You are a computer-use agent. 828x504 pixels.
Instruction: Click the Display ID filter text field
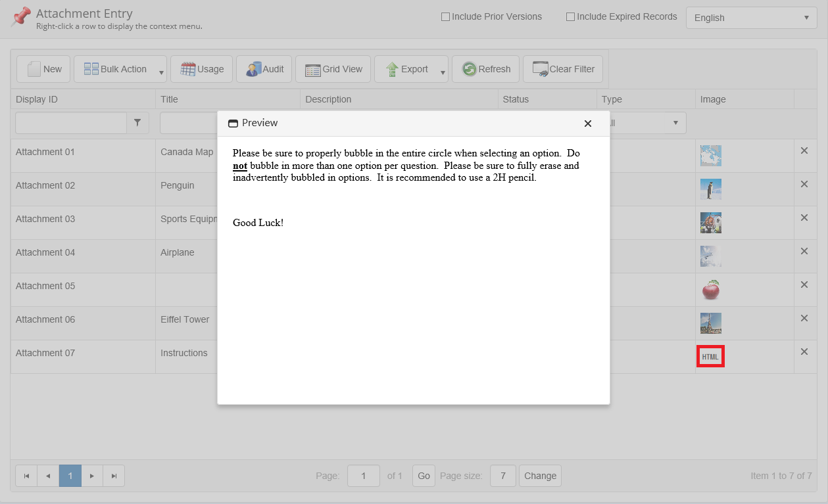coord(71,123)
